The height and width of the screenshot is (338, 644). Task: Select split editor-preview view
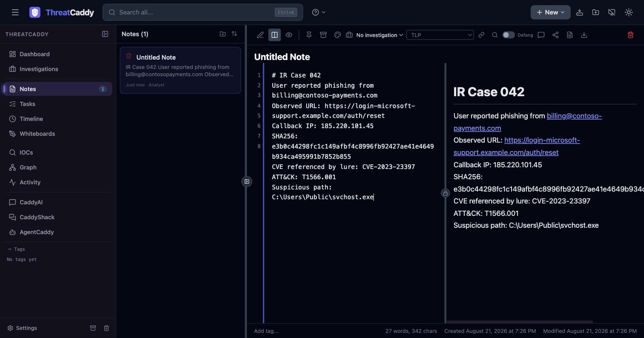[275, 35]
